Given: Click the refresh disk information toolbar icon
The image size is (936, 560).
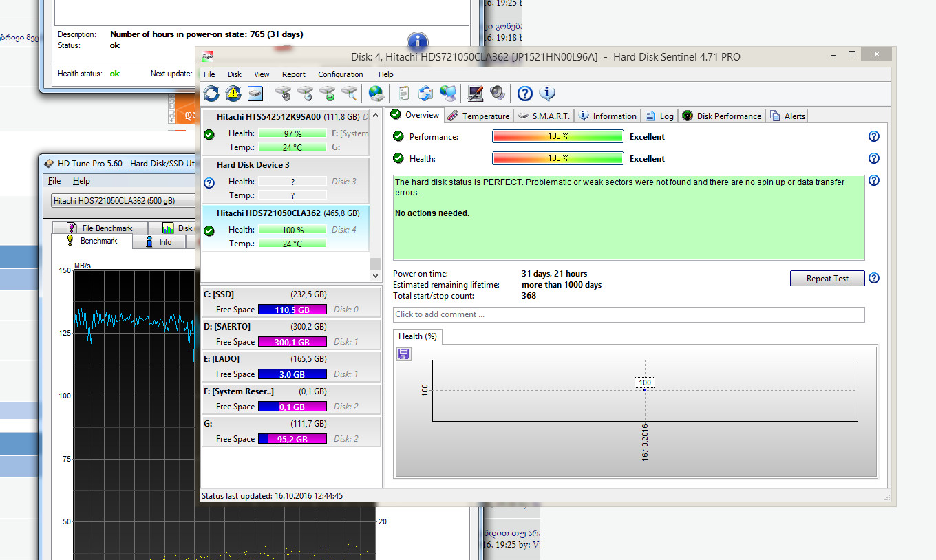Looking at the screenshot, I should click(211, 94).
